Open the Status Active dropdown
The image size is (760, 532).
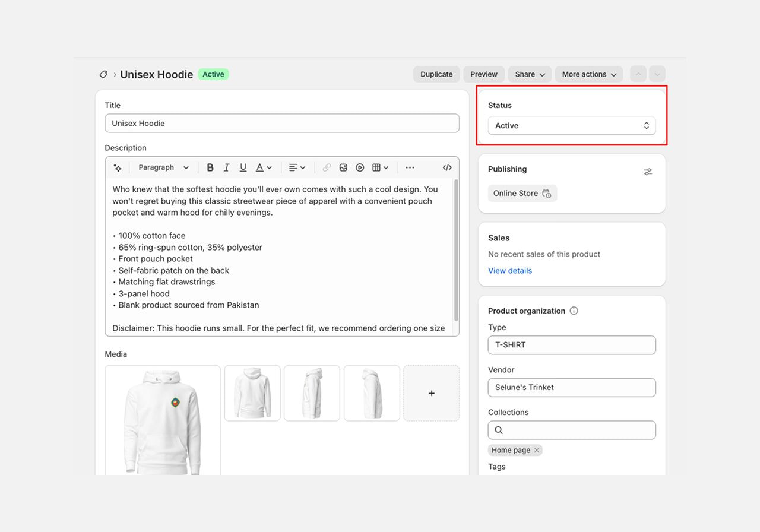coord(572,126)
